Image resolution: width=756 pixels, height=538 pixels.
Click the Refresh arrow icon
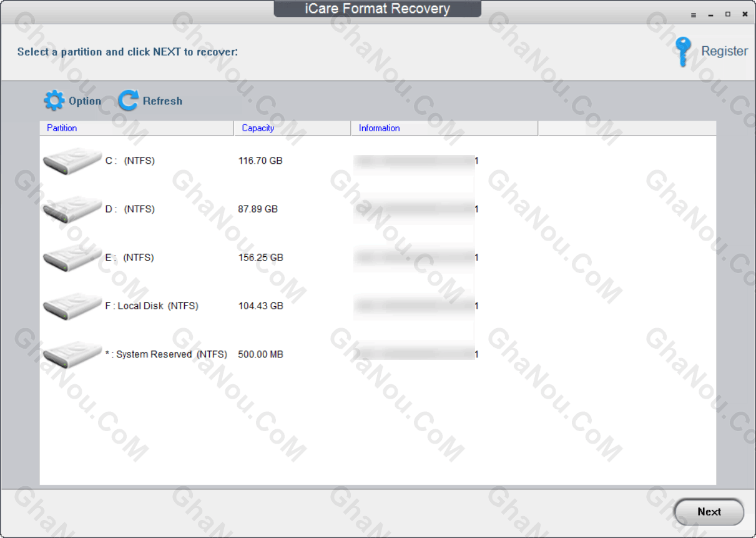pyautogui.click(x=128, y=101)
